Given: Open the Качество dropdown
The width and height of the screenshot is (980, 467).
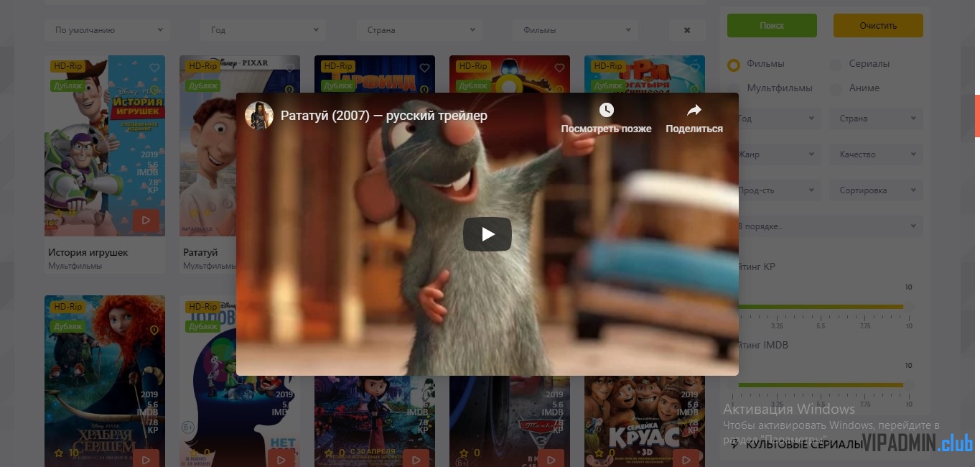Looking at the screenshot, I should click(x=876, y=154).
